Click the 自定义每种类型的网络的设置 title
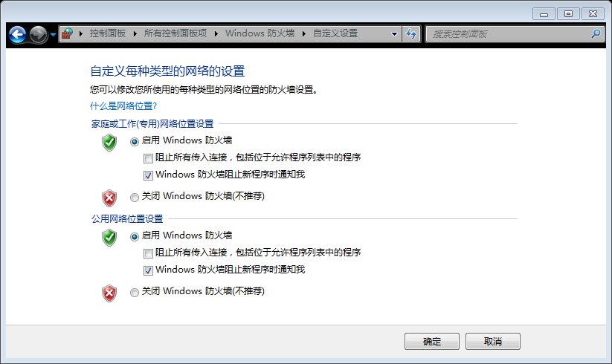Viewport: 612px width, 364px height. pyautogui.click(x=167, y=71)
